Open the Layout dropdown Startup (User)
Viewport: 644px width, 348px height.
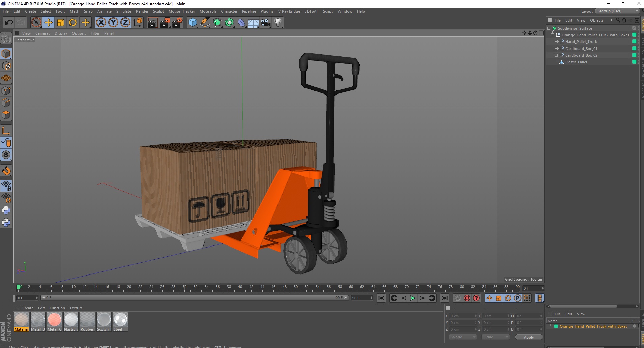coord(617,11)
